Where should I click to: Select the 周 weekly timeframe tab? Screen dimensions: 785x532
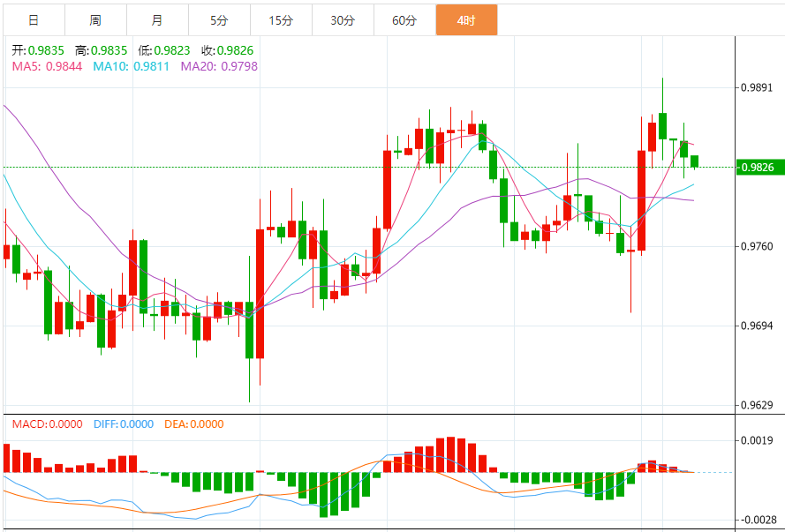coord(95,20)
